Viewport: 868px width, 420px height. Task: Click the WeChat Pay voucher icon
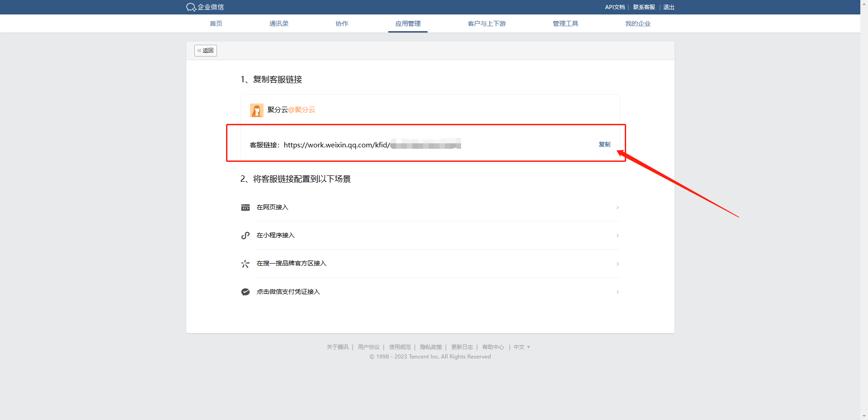click(245, 292)
